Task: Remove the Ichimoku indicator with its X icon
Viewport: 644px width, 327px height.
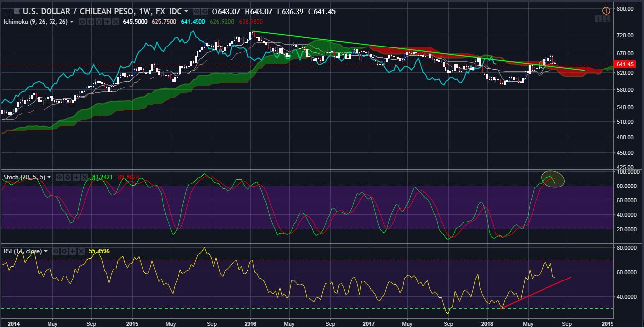Action: (x=115, y=22)
